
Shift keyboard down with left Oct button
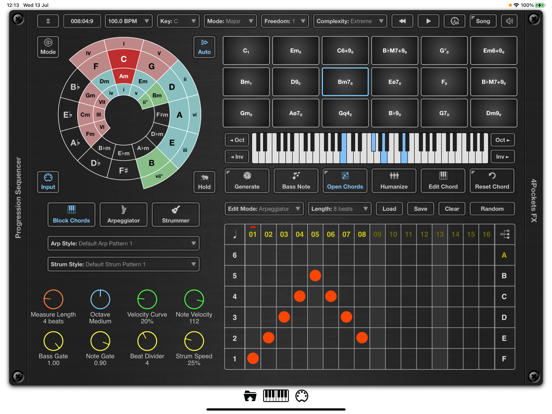(237, 140)
